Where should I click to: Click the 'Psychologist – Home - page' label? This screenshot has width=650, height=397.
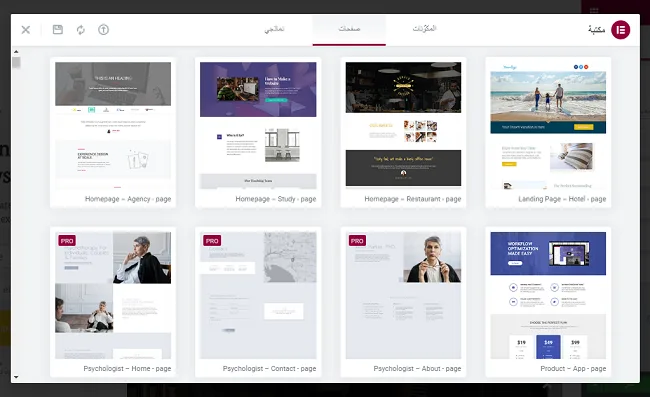click(x=127, y=368)
